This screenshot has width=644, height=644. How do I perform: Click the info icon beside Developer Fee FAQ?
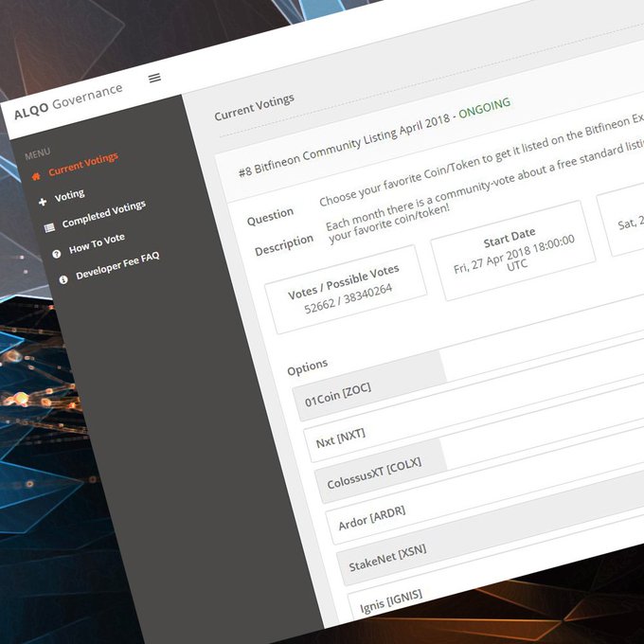pyautogui.click(x=63, y=279)
